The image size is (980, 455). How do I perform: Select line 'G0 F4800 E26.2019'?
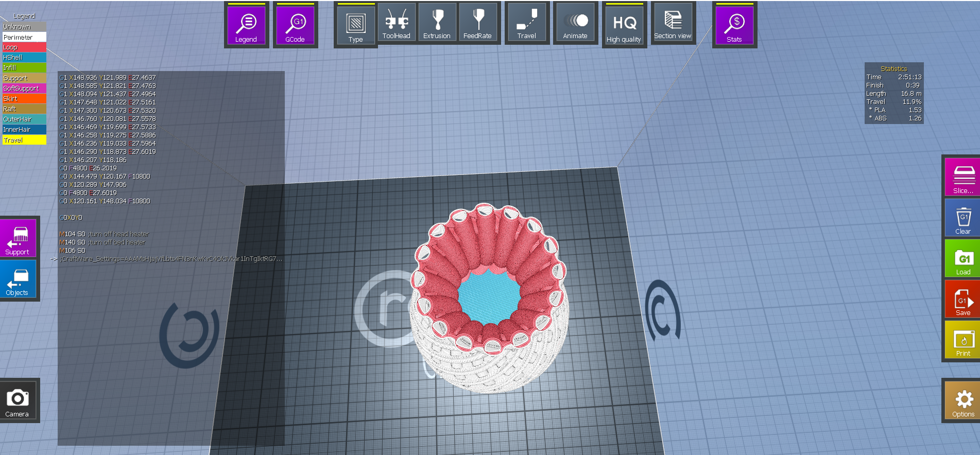point(88,168)
